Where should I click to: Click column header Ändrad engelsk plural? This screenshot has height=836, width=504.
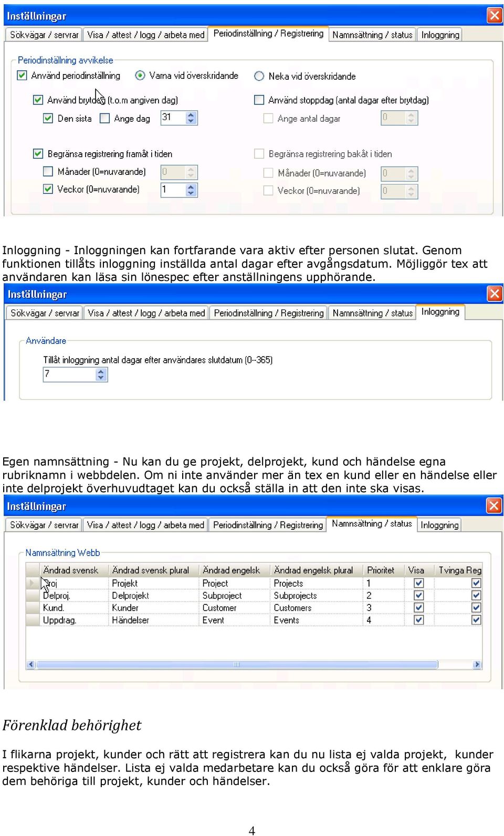(x=317, y=570)
